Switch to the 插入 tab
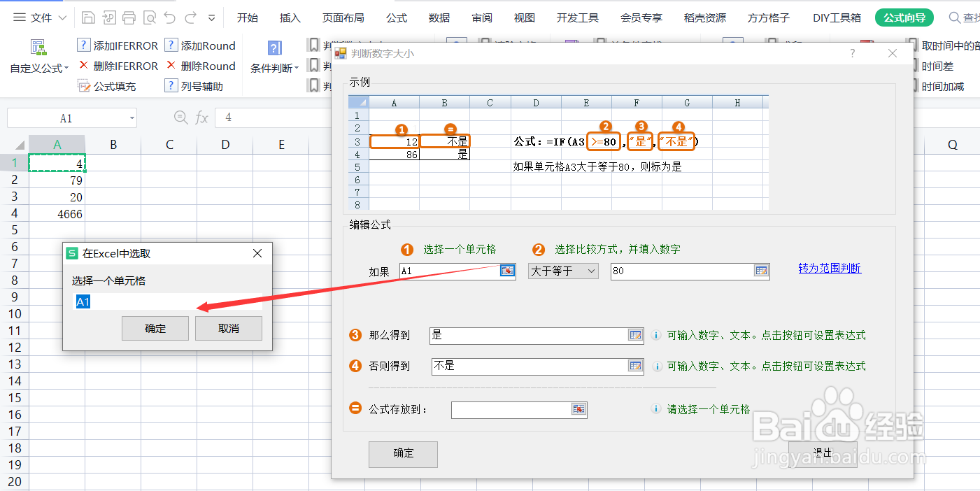 click(x=290, y=17)
